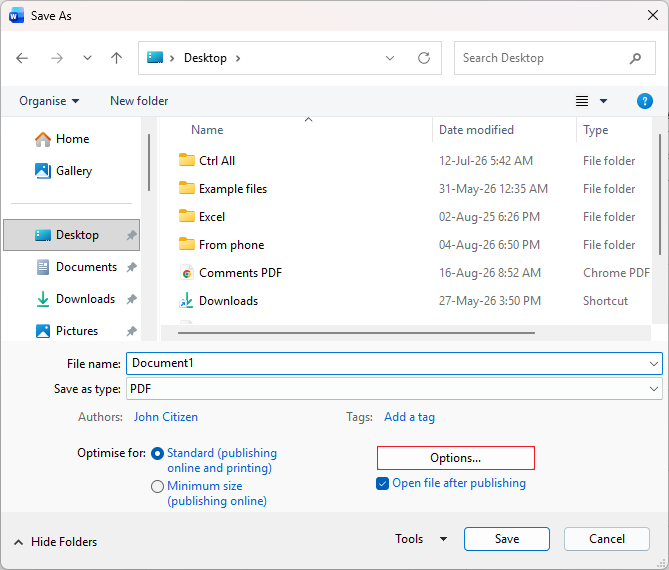Viewport: 669px width, 570px height.
Task: Select the Comments PDF Chrome icon
Action: coord(186,273)
